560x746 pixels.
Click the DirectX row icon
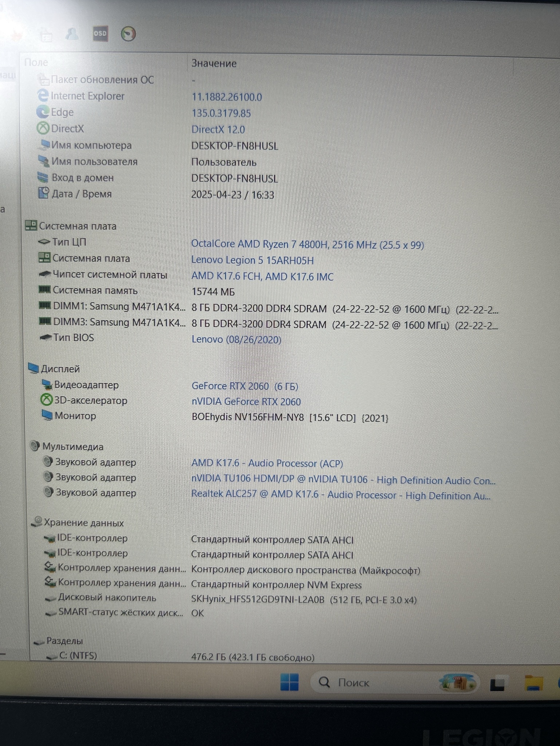[x=43, y=128]
